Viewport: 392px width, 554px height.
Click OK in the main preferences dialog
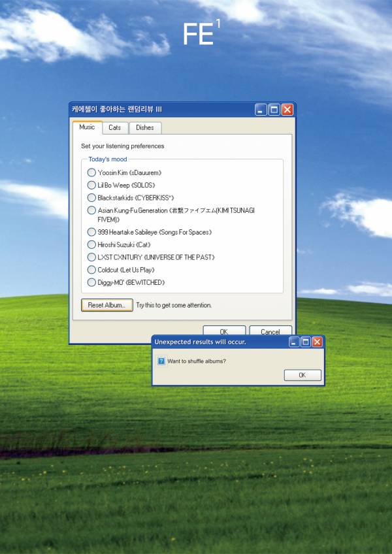(224, 331)
